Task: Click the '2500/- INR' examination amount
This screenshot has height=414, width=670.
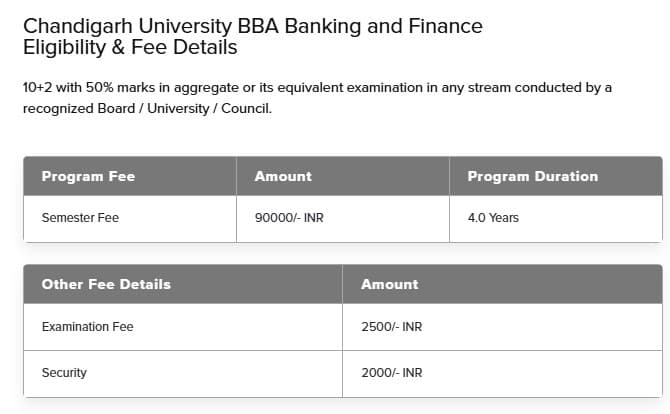Action: tap(391, 327)
